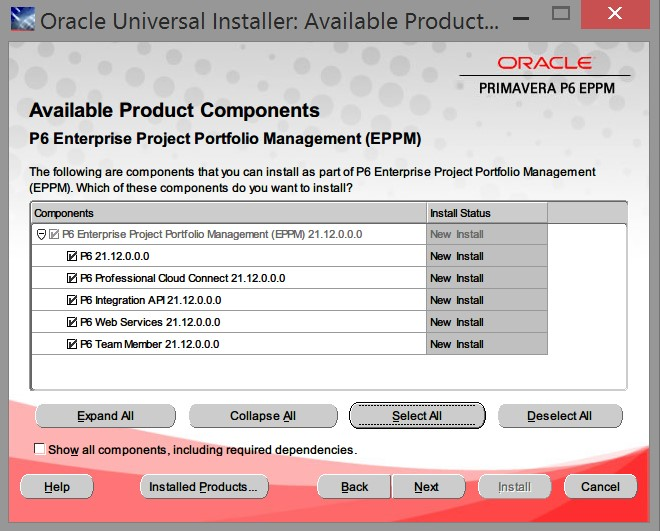The image size is (660, 531).
Task: Select the P6 Professional Cloud Connect 21.12.0.0.0 row text
Action: click(182, 278)
